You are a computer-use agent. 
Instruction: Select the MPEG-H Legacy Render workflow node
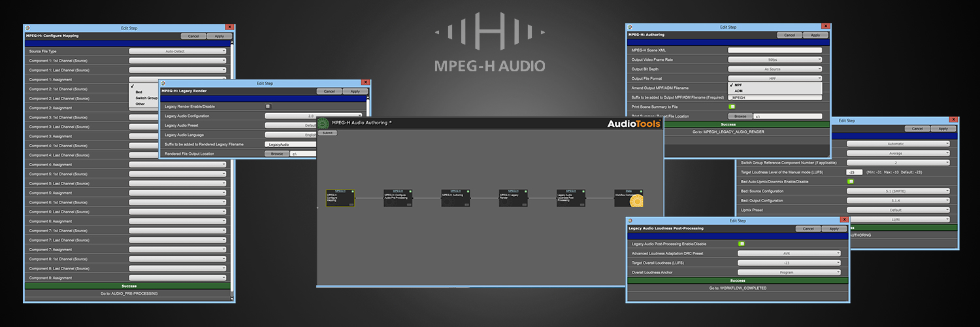[514, 198]
